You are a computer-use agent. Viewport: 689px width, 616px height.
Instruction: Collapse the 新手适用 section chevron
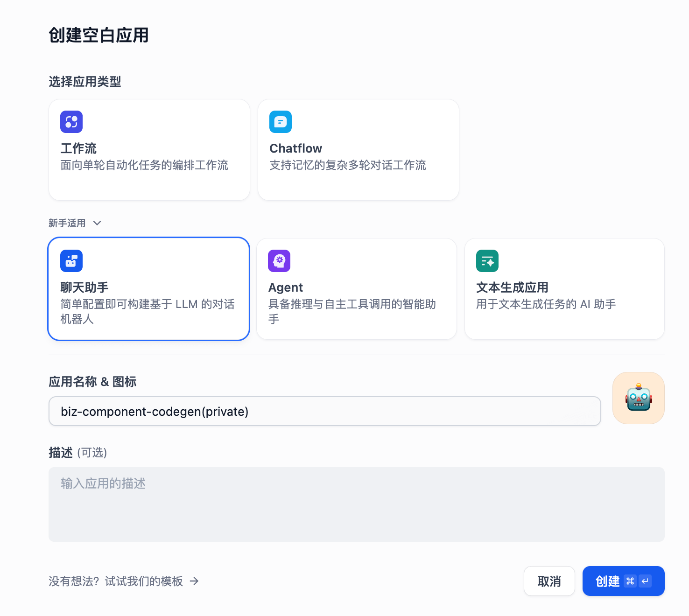click(97, 223)
